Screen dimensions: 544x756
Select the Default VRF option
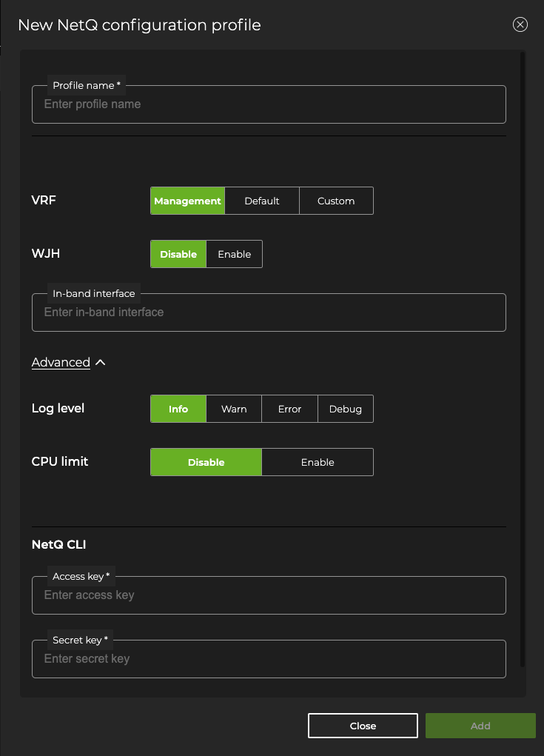pos(261,200)
